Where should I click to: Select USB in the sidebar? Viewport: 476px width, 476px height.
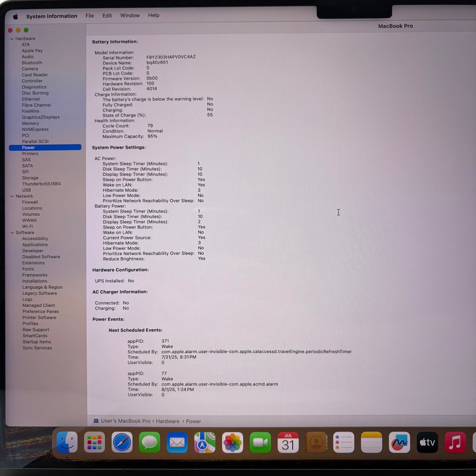[x=26, y=190]
